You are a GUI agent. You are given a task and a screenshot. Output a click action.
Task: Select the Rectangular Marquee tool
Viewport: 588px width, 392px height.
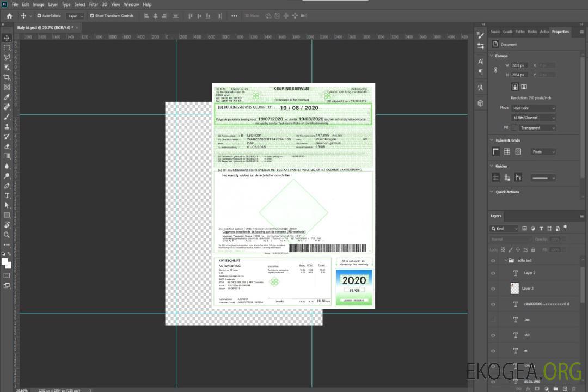point(7,47)
